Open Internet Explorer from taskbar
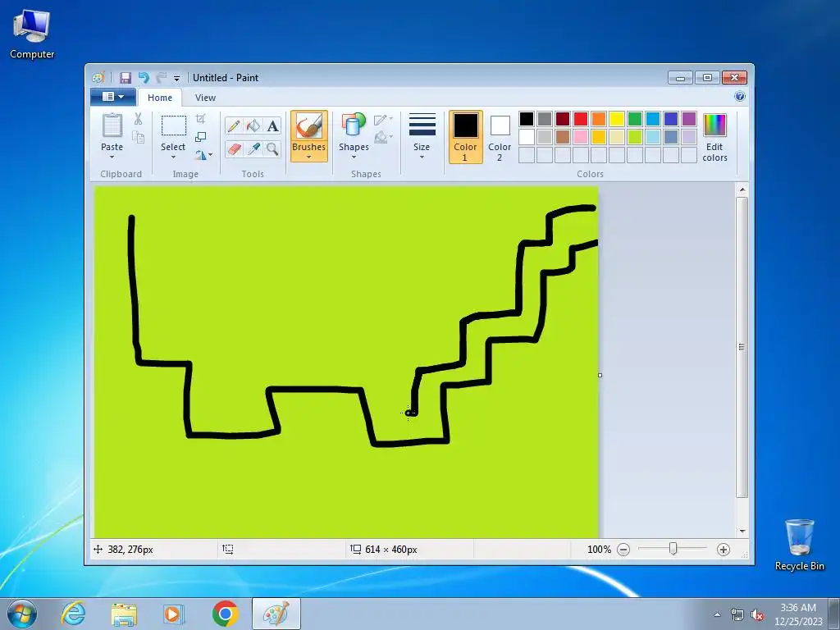Viewport: 840px width, 630px height. coord(73,614)
